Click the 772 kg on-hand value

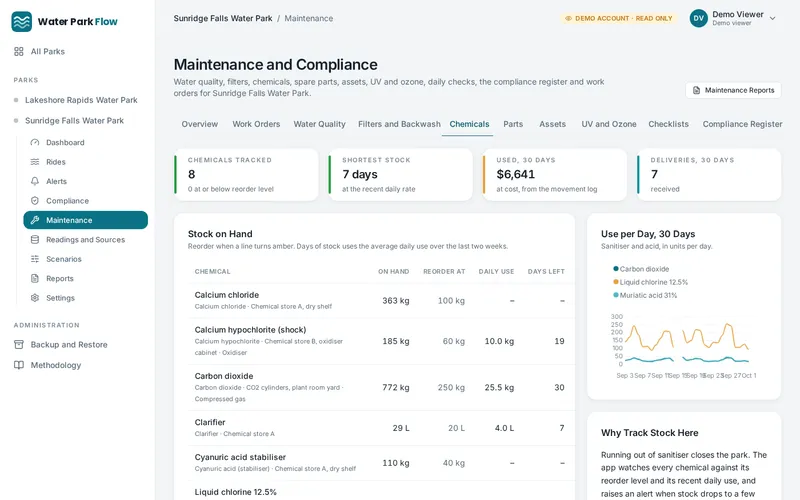coord(396,387)
